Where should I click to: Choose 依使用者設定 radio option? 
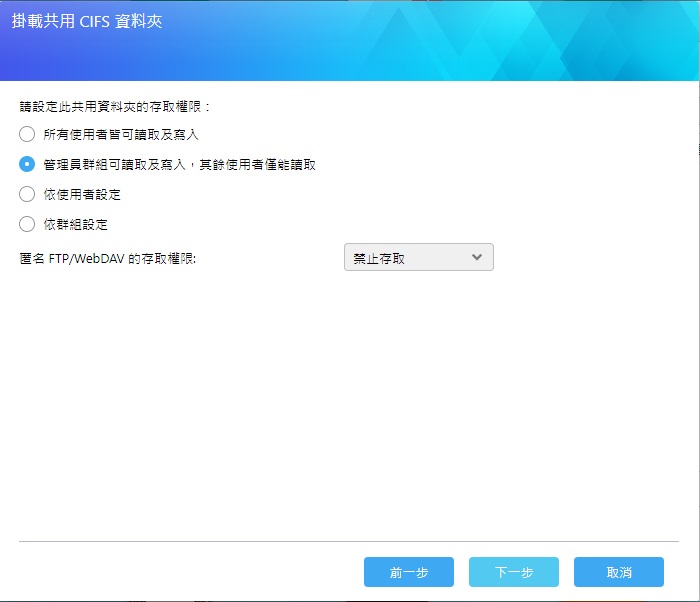[x=27, y=194]
